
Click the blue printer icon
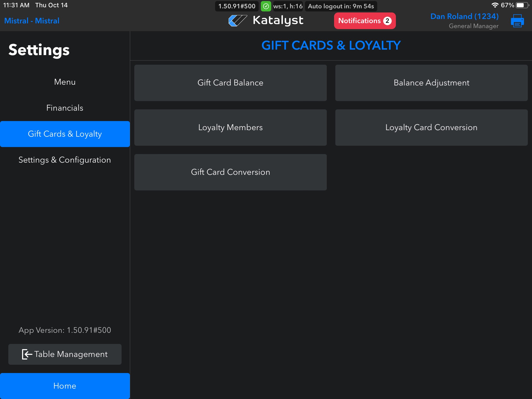point(517,21)
